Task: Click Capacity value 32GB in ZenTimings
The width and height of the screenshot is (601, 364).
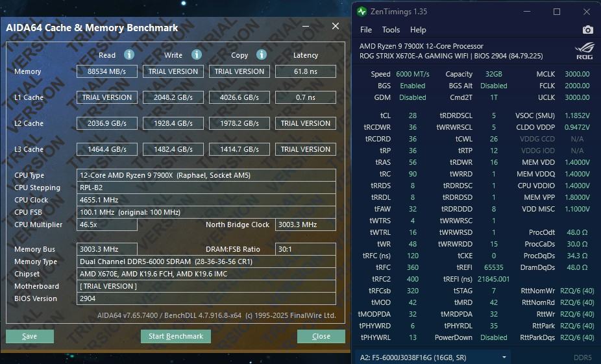Action: [x=494, y=74]
